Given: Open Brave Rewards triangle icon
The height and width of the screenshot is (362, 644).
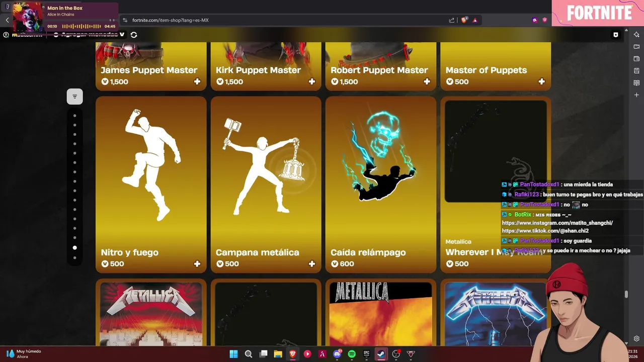Looking at the screenshot, I should coord(475,20).
